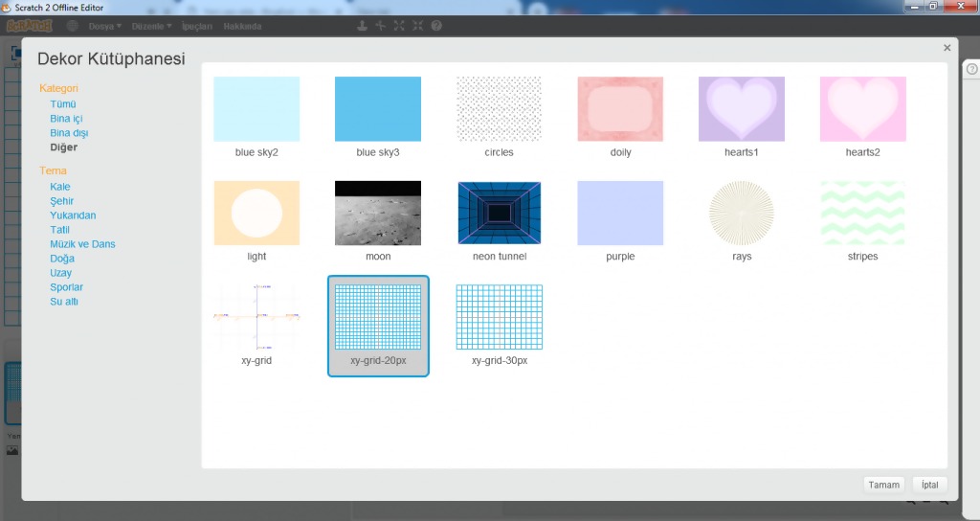Cancel the dialog with İptal button
980x521 pixels.
(930, 485)
